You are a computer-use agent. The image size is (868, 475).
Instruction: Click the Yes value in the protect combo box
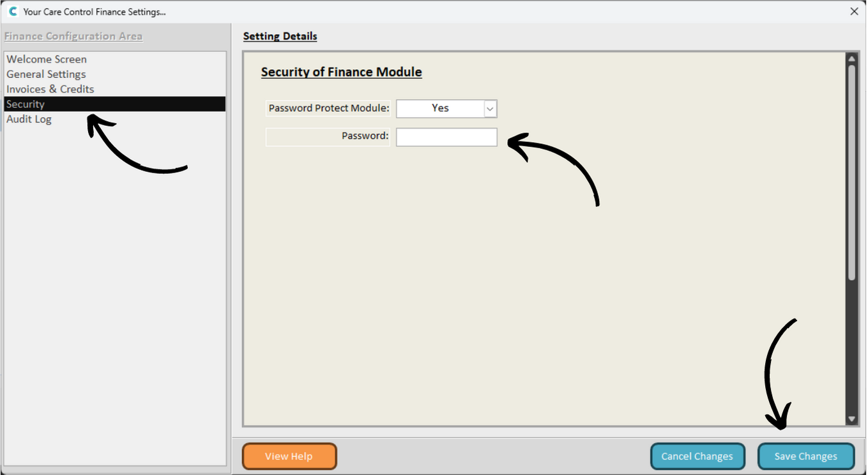[440, 109]
